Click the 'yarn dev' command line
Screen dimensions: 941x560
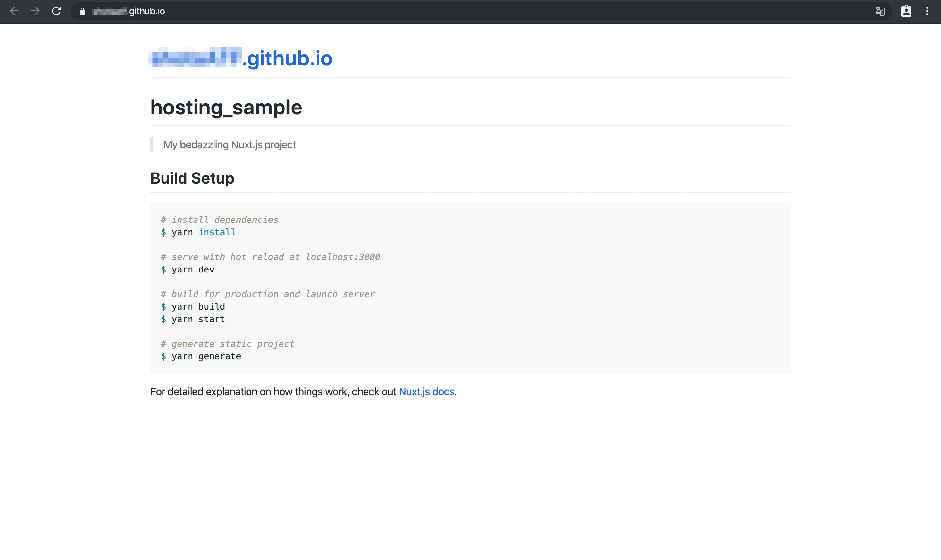187,270
